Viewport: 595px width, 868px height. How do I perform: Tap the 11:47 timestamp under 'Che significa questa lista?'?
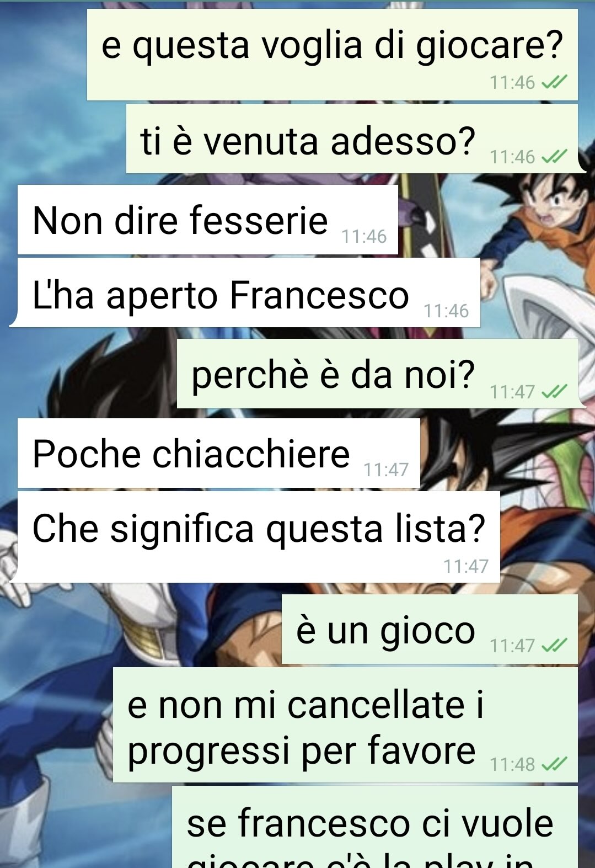[x=466, y=566]
